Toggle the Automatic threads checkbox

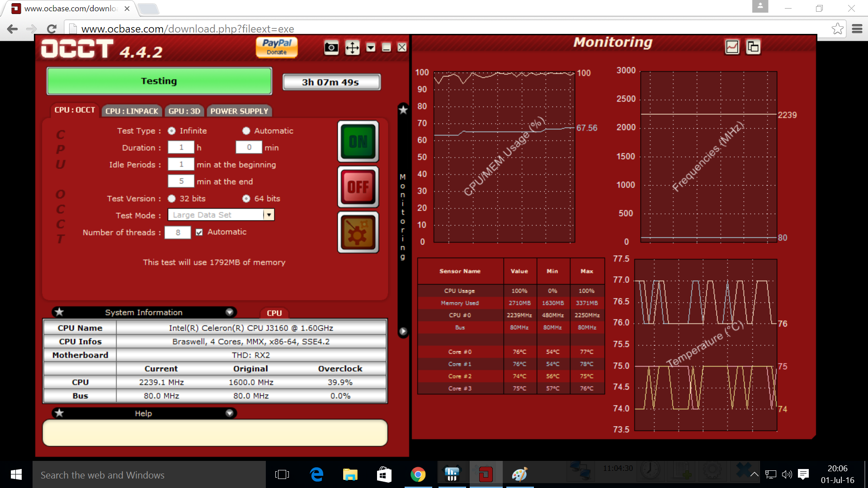[x=199, y=232]
